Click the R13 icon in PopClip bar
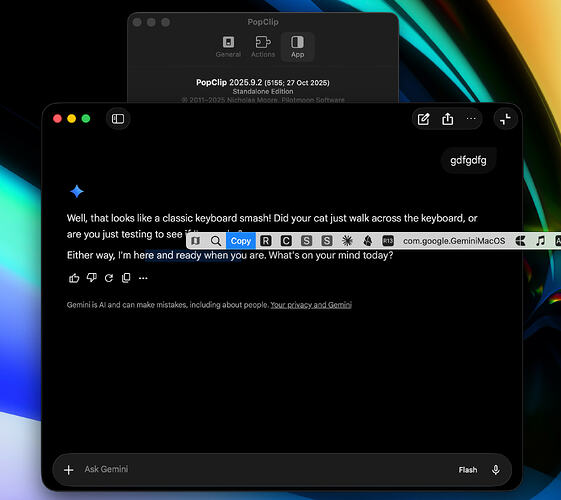This screenshot has width=561, height=500. [x=388, y=241]
